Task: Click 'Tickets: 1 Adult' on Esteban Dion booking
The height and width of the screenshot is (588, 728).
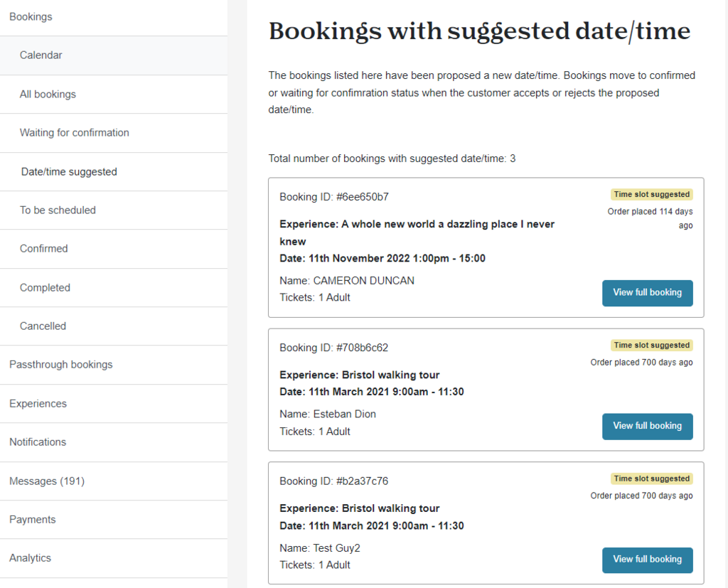Action: (x=315, y=432)
